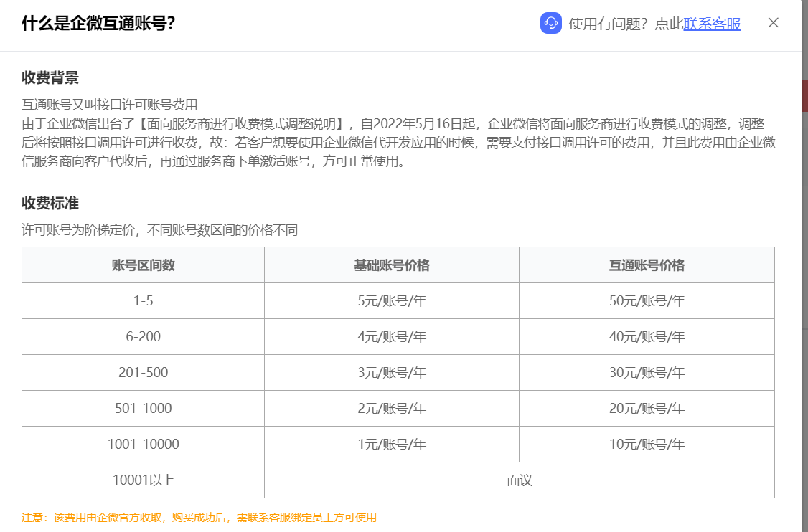
Task: Click the 4元/账号/年 basic price cell
Action: pyautogui.click(x=392, y=337)
